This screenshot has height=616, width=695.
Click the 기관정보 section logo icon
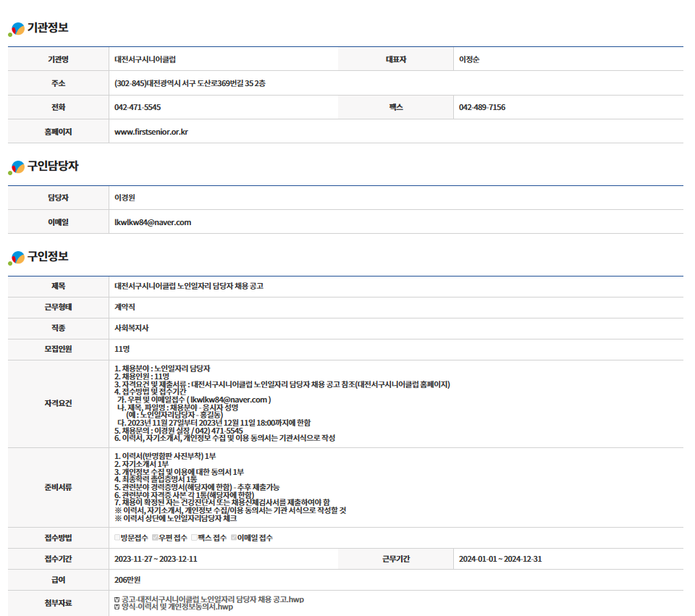coord(16,29)
